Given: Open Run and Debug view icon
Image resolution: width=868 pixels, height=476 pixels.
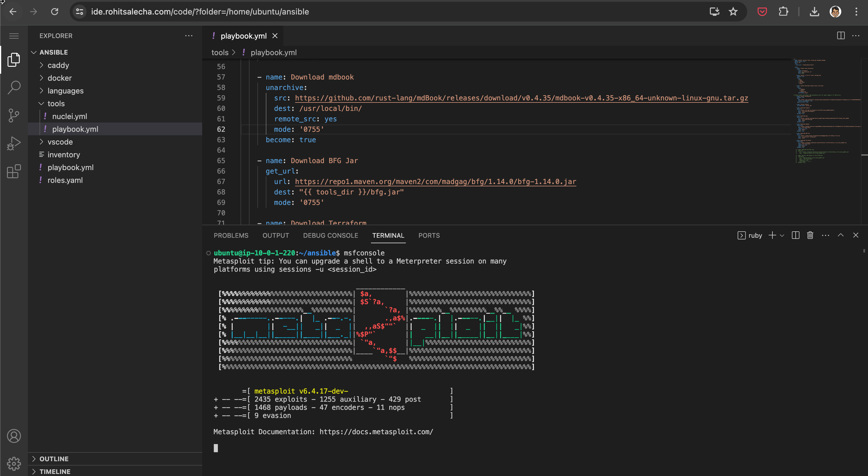Looking at the screenshot, I should tap(14, 143).
